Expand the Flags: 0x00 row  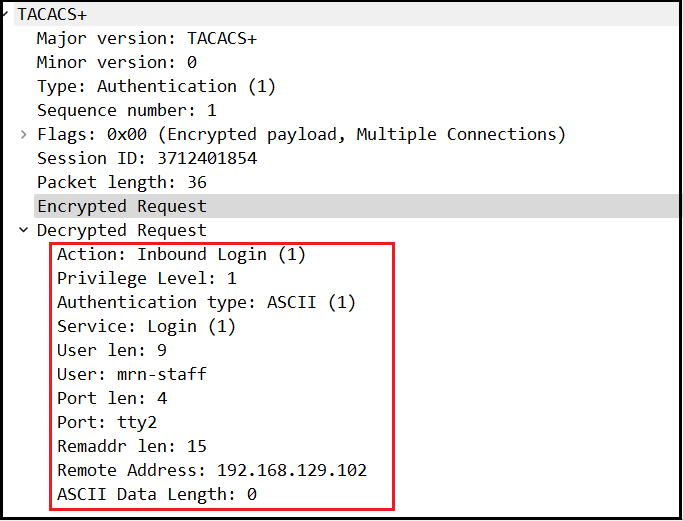coord(24,134)
